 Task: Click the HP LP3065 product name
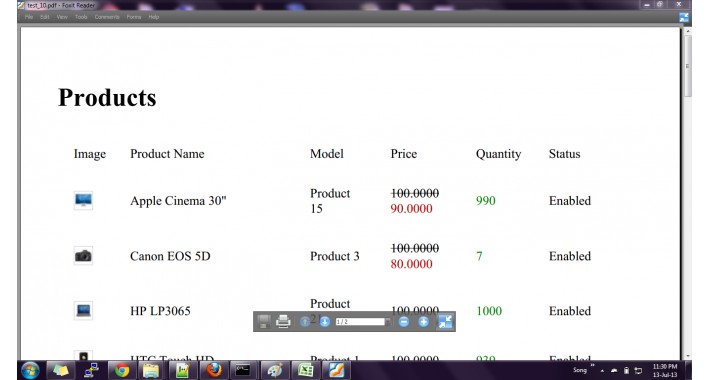click(160, 311)
